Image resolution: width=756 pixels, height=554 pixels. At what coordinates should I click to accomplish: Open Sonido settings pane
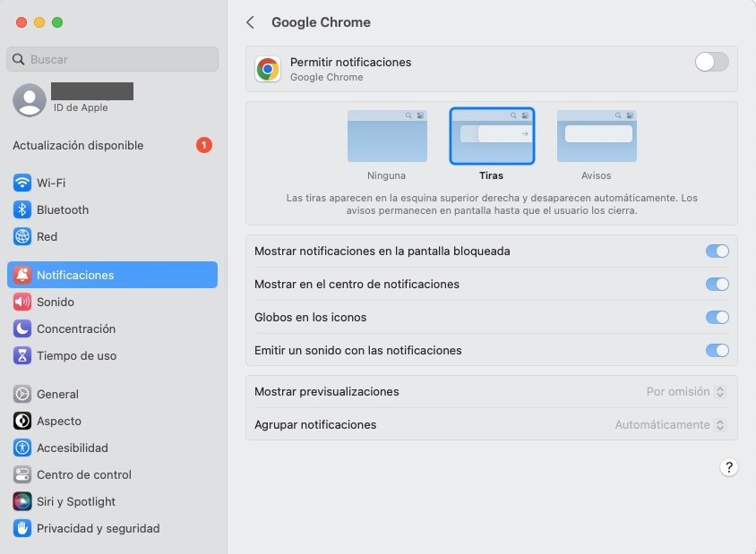coord(112,302)
